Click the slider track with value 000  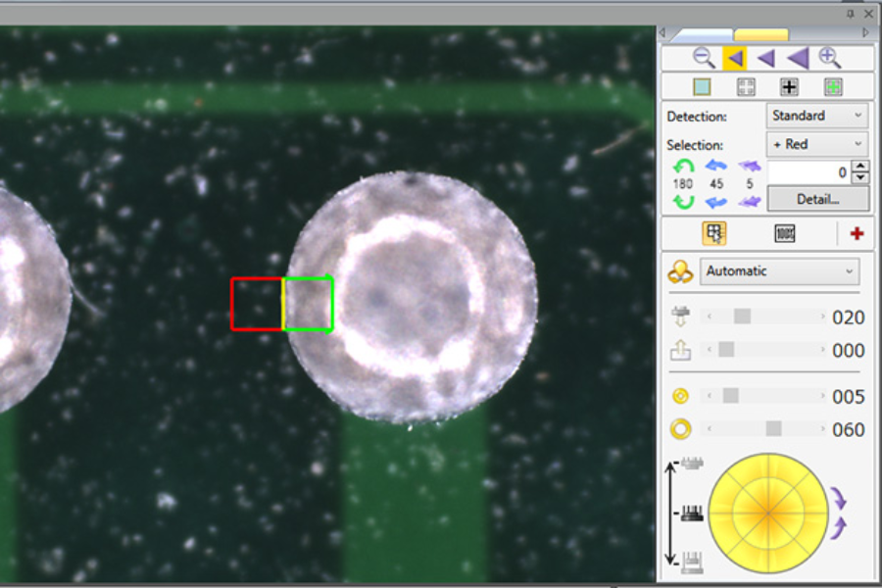click(x=765, y=350)
